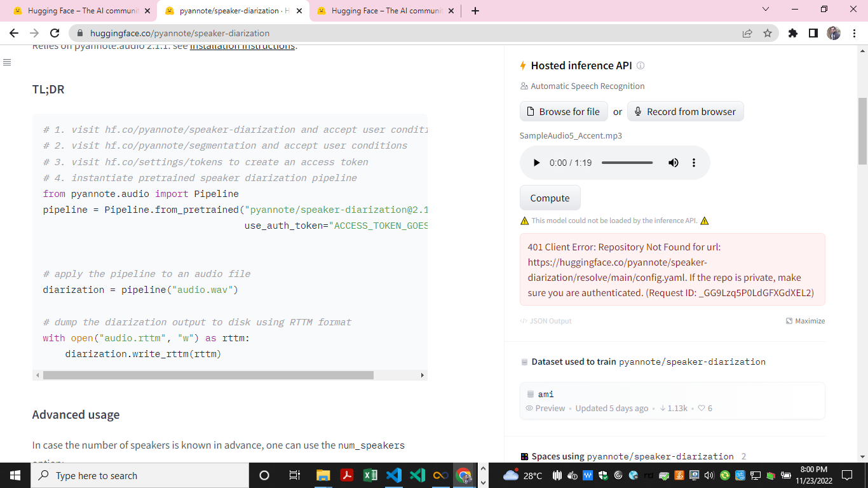The image size is (868, 488).
Task: Click Record from browser button
Action: tap(685, 111)
